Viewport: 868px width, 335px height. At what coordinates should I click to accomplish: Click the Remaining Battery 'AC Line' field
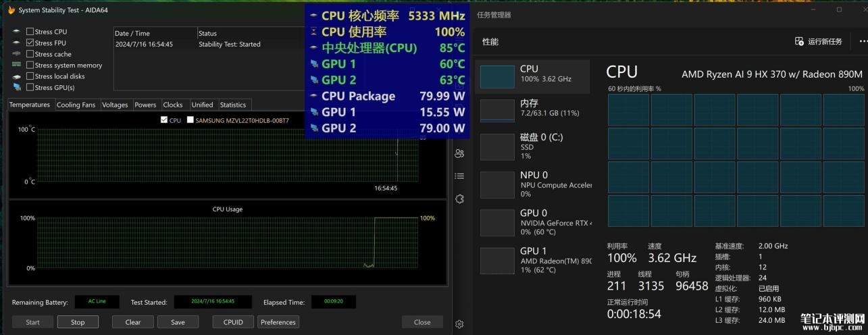(97, 302)
